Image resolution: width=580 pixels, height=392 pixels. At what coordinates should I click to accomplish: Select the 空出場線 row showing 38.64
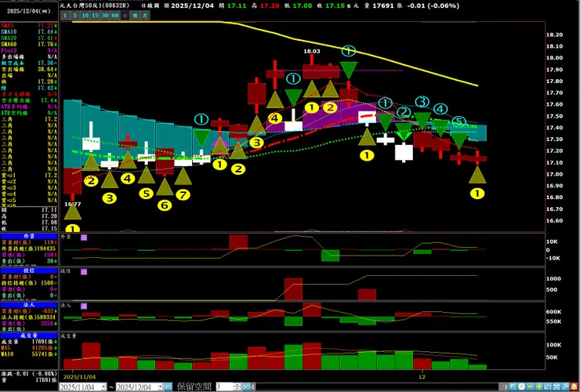[x=29, y=69]
